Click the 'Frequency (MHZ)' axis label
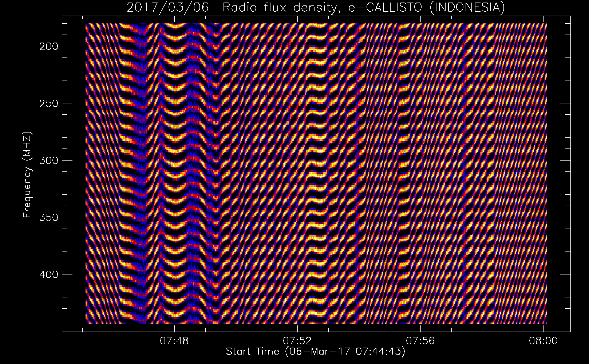 click(x=27, y=175)
